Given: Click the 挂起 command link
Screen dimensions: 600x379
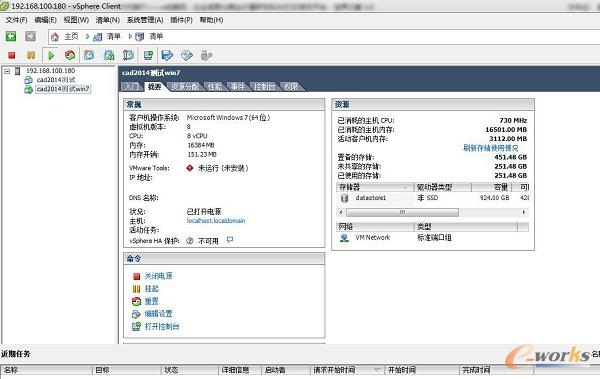Looking at the screenshot, I should (152, 289).
